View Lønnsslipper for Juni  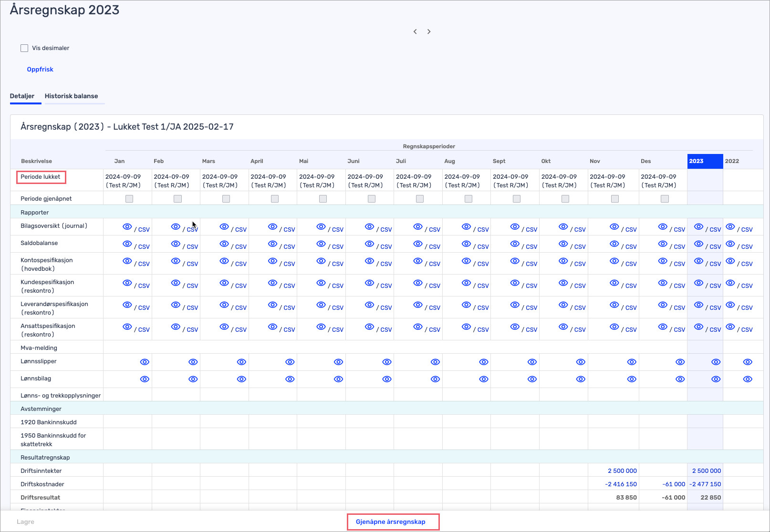[387, 362]
